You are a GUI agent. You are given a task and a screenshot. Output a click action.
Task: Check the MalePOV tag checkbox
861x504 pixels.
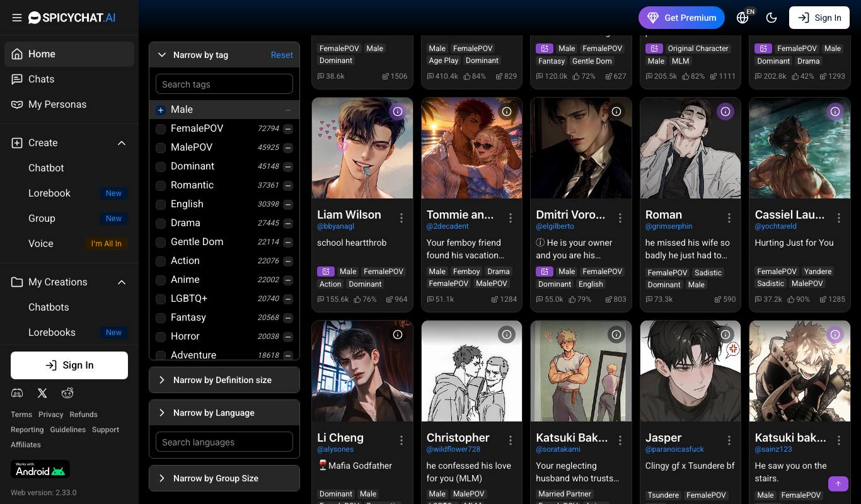click(161, 147)
